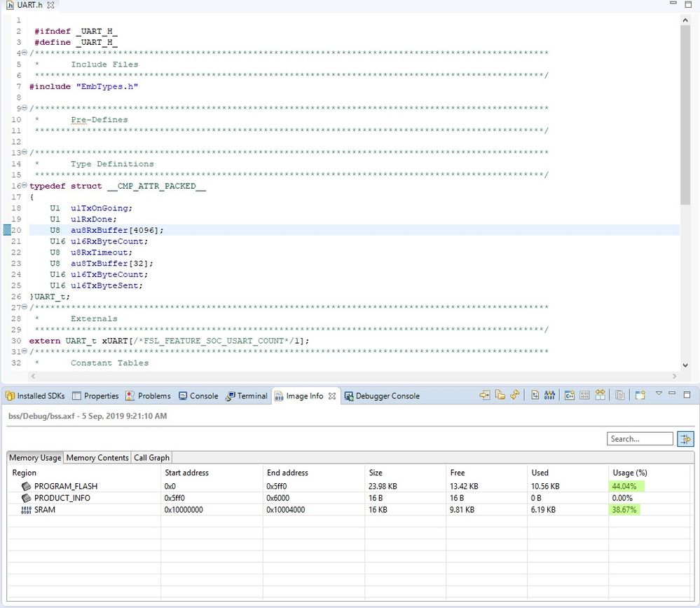The height and width of the screenshot is (608, 700).
Task: Click into the Search input field
Action: 639,439
